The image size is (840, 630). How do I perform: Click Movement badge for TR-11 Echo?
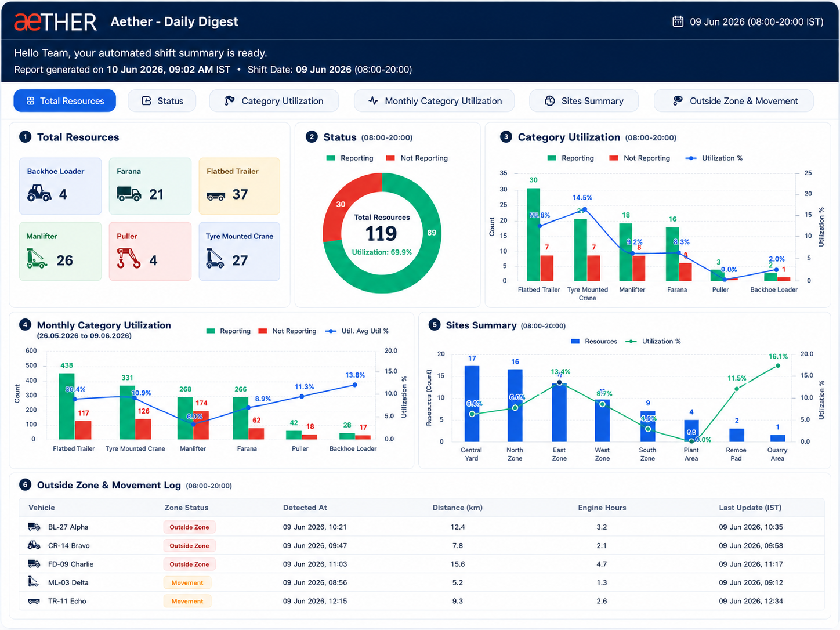(187, 602)
